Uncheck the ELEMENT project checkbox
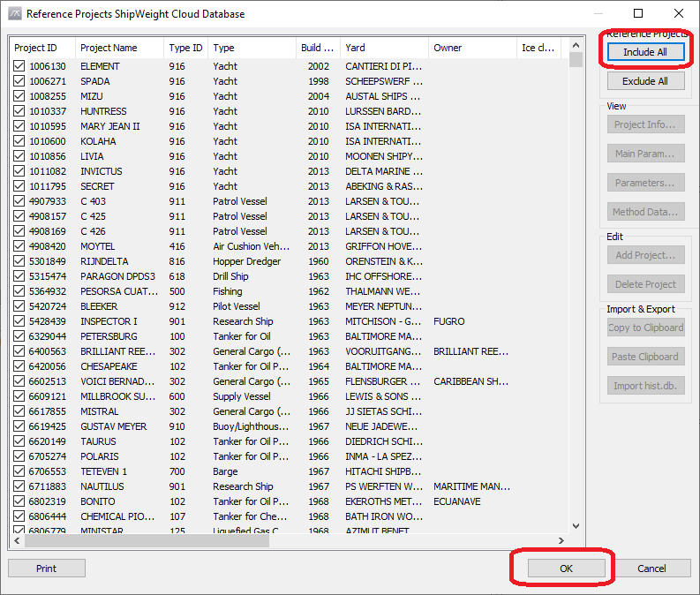The height and width of the screenshot is (595, 700). tap(19, 66)
